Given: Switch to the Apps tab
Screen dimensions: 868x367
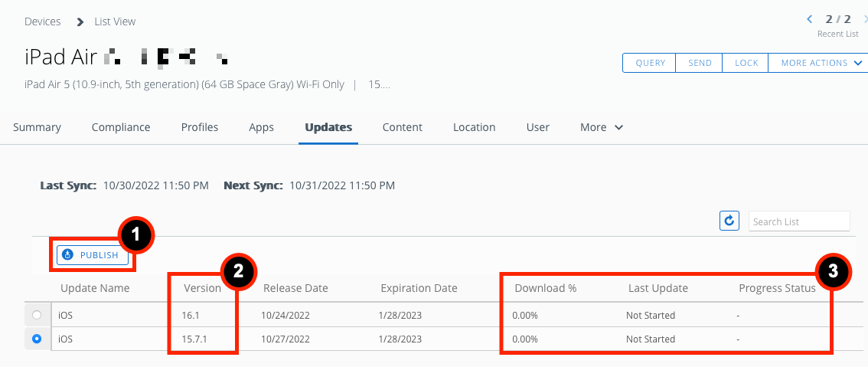Looking at the screenshot, I should tap(261, 127).
